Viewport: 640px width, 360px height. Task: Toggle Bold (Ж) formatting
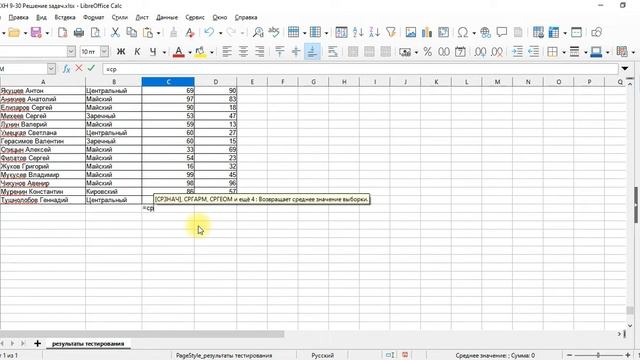point(121,51)
